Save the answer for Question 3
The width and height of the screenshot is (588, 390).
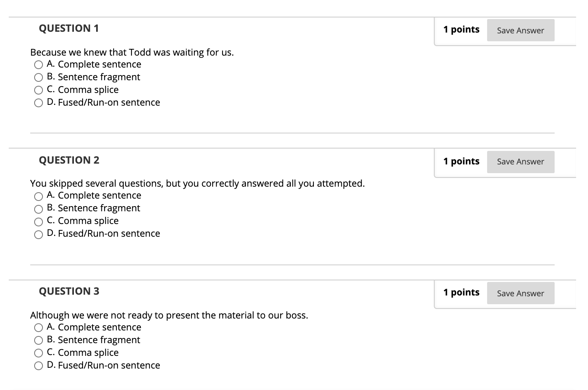520,293
